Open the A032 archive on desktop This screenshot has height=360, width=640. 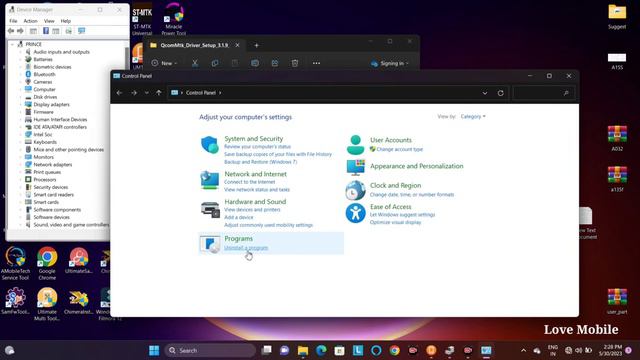[617, 138]
